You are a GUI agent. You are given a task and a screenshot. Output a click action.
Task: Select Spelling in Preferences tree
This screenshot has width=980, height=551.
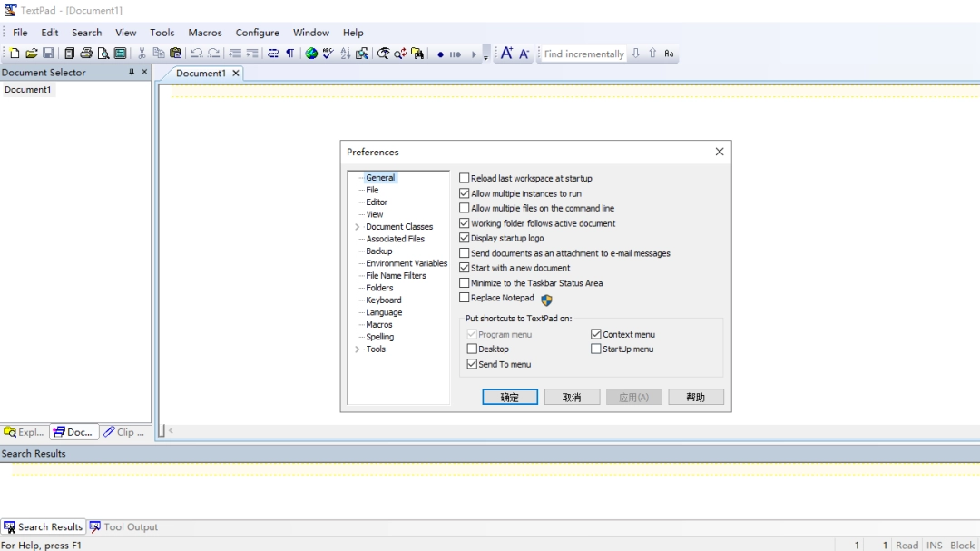tap(379, 337)
